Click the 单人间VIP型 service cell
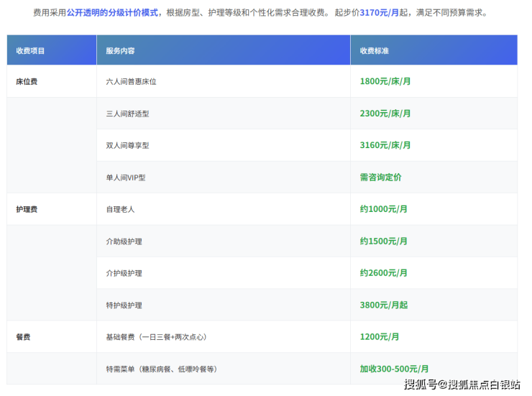532x396 pixels. pyautogui.click(x=126, y=178)
